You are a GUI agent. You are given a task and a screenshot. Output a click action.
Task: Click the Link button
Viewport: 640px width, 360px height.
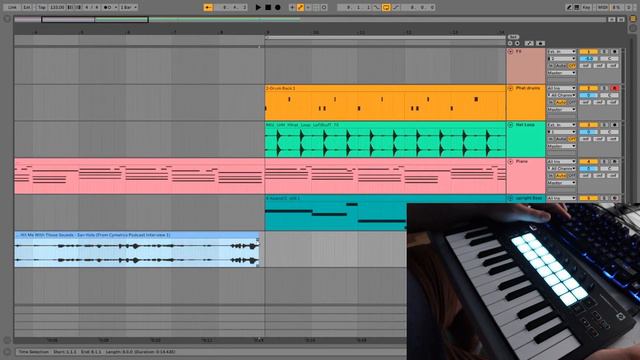tap(12, 7)
